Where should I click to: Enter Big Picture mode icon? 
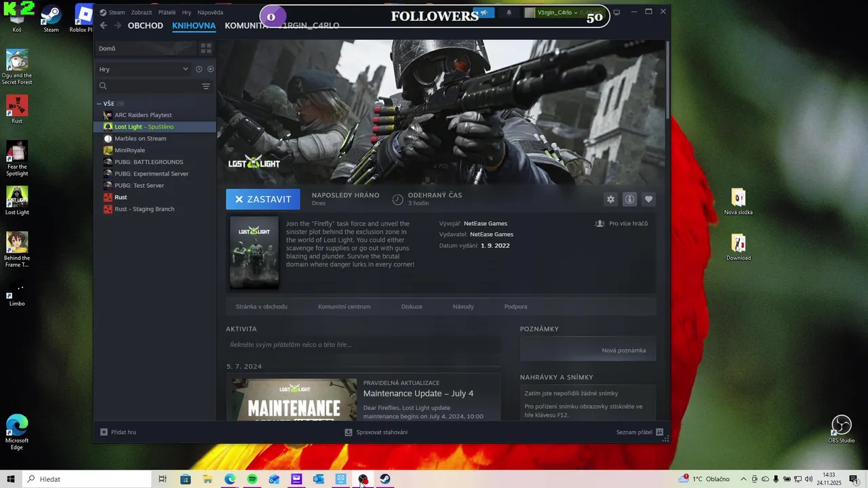pos(616,12)
